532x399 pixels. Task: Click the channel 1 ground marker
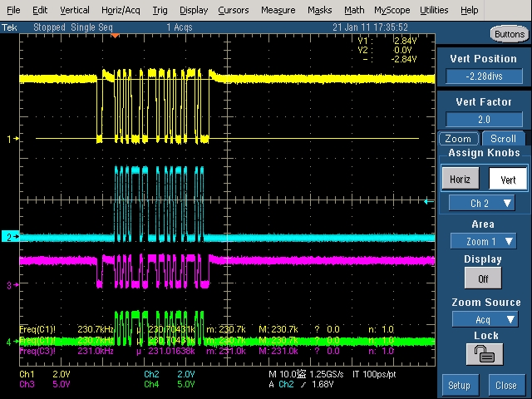coord(13,139)
